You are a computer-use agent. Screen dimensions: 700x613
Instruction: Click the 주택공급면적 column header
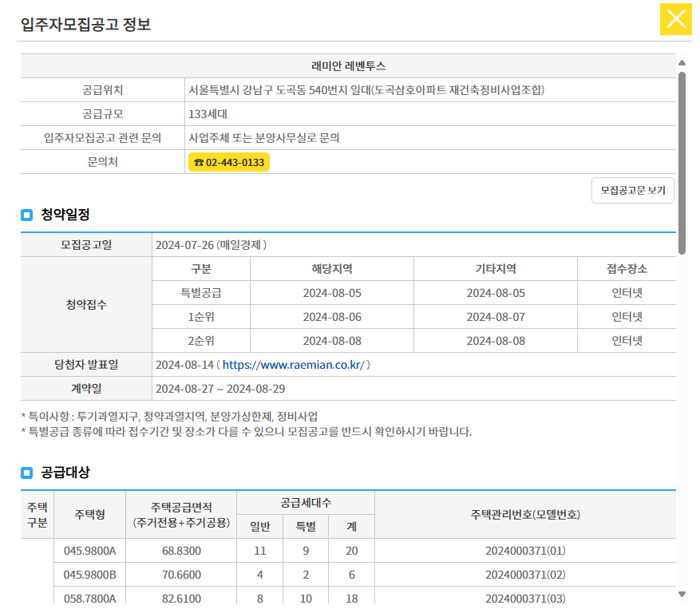point(181,515)
